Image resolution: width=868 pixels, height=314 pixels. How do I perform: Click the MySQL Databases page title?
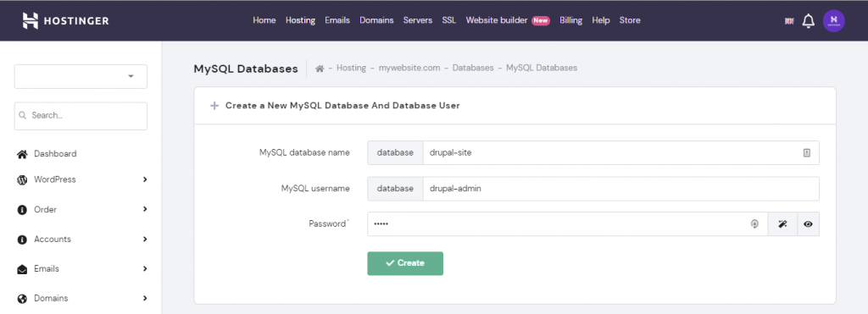(246, 69)
